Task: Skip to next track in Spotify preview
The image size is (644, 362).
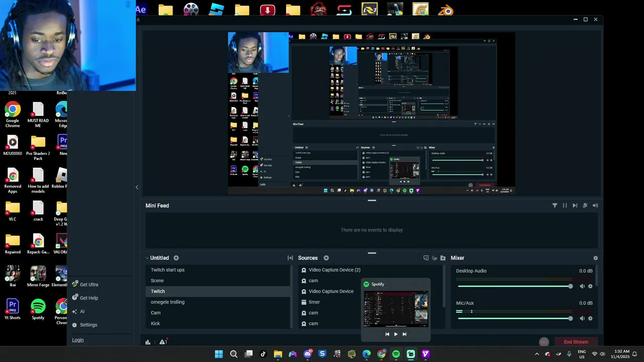Action: tap(404, 334)
